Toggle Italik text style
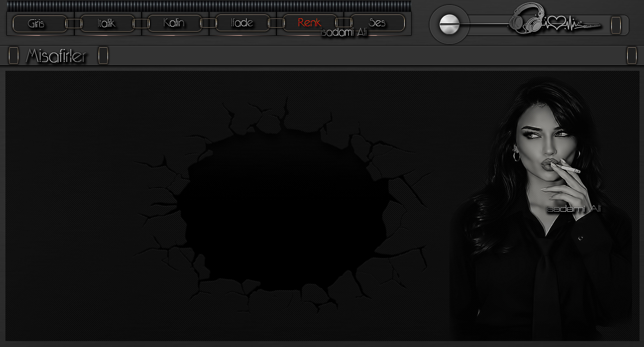 tap(107, 23)
